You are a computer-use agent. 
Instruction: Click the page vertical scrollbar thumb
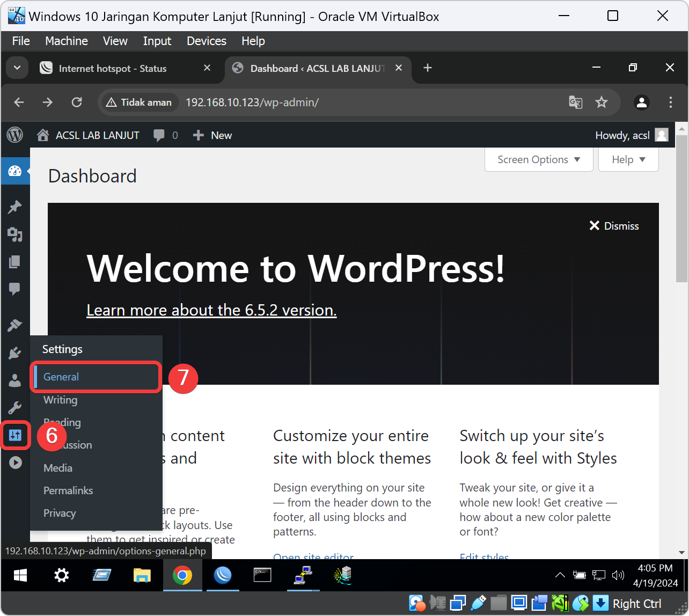coord(681,208)
